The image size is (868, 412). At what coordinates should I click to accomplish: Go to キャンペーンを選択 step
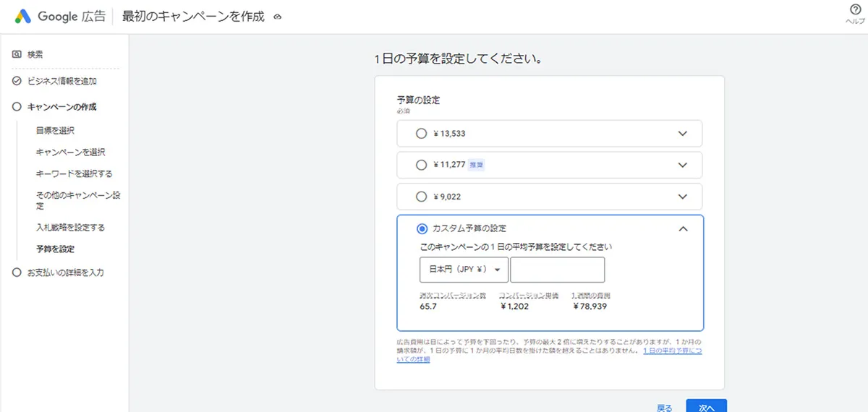[70, 153]
